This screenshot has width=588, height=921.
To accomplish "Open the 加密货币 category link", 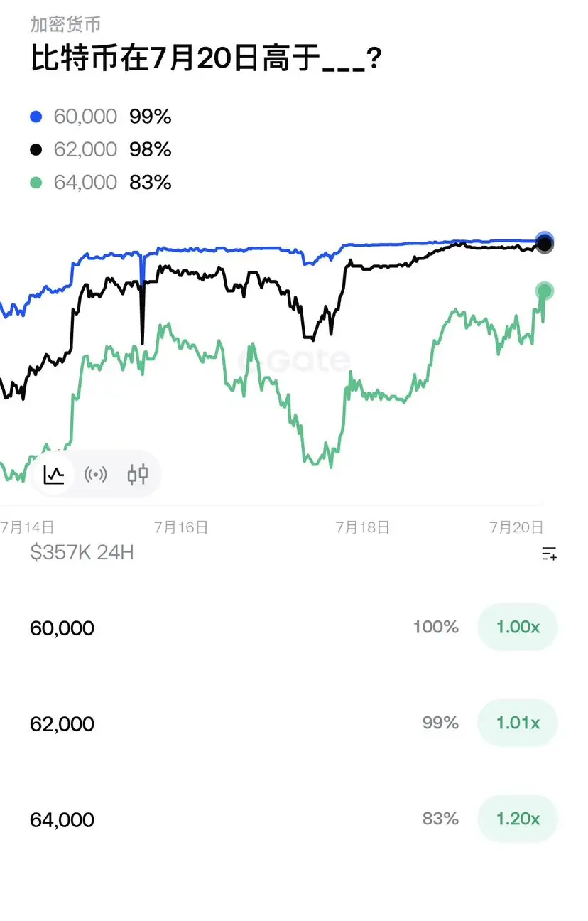I will tap(65, 24).
